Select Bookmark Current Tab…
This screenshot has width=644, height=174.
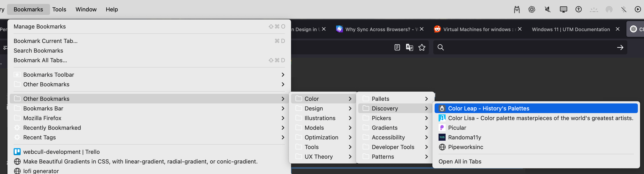point(149,41)
